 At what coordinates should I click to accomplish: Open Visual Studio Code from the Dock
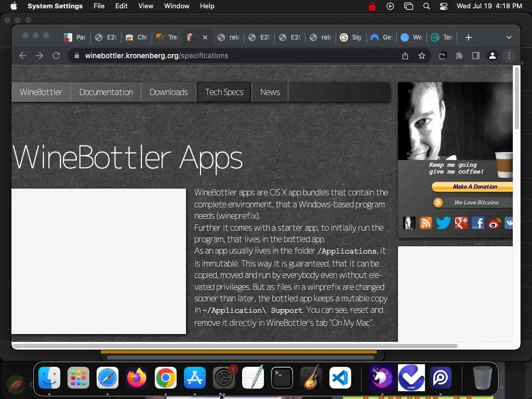point(340,377)
